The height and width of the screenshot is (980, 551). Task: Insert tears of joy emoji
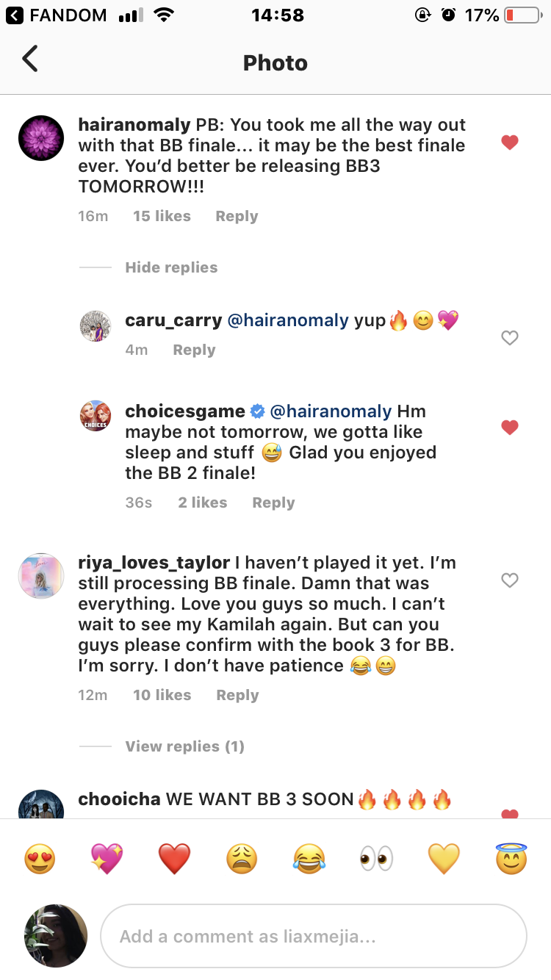(309, 859)
